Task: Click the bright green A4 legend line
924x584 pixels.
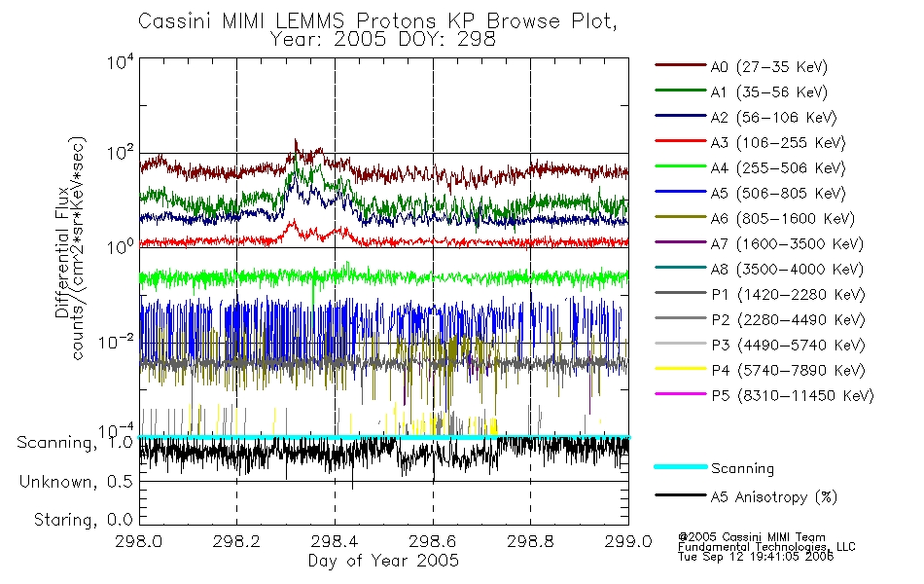Action: [x=681, y=166]
